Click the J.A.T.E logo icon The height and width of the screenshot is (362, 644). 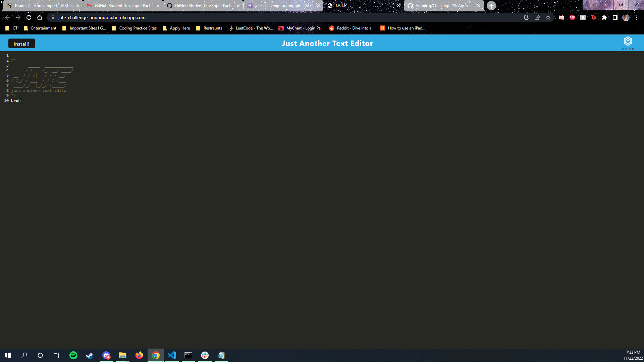(628, 41)
